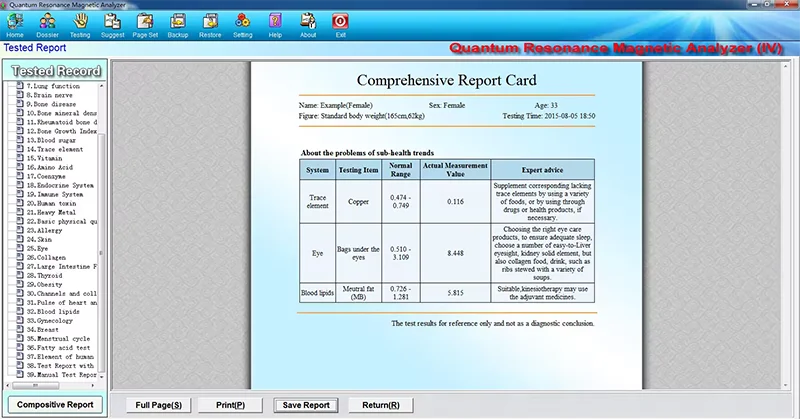Select 15.Vitamin record
800x419 pixels.
(x=44, y=158)
